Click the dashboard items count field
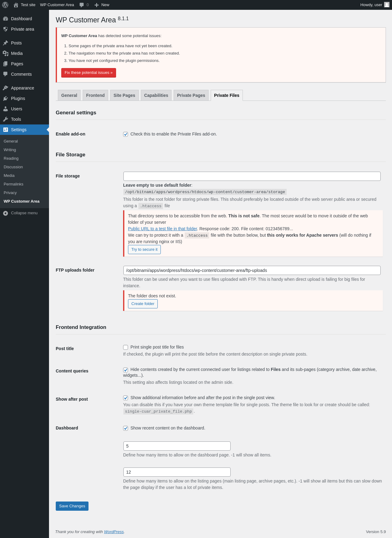The height and width of the screenshot is (538, 392). (177, 446)
